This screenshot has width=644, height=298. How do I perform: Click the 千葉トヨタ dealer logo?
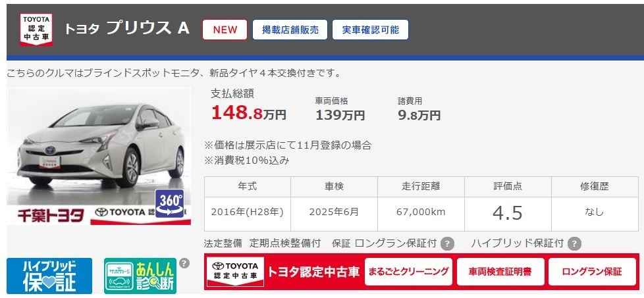point(51,215)
